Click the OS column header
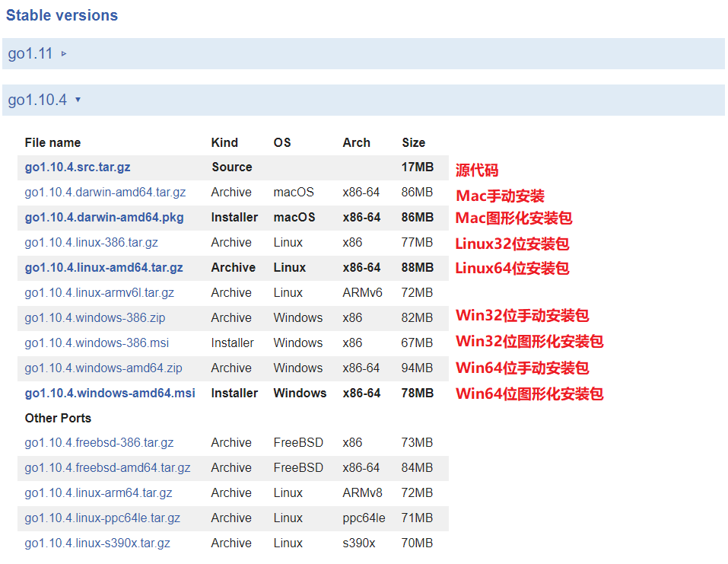This screenshot has height=564, width=728. click(x=282, y=142)
